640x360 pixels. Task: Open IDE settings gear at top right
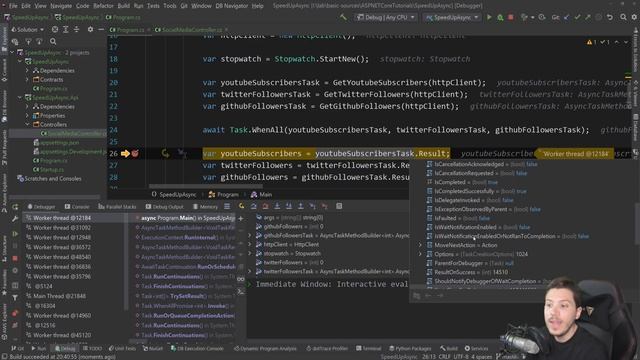coord(634,17)
